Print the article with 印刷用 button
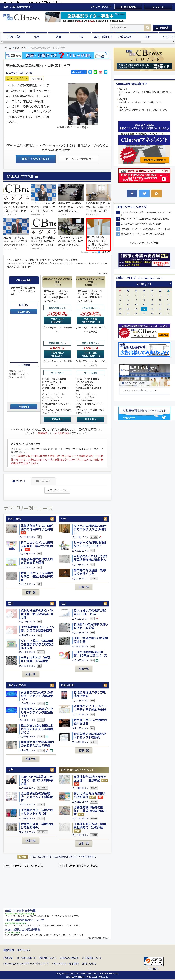The image size is (175, 980). [37, 79]
